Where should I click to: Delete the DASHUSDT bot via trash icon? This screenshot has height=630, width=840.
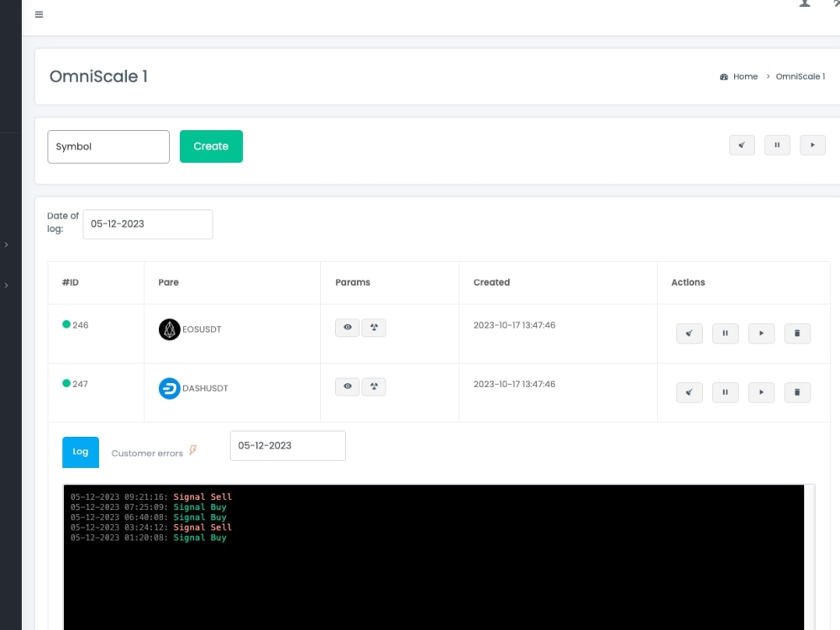point(797,392)
